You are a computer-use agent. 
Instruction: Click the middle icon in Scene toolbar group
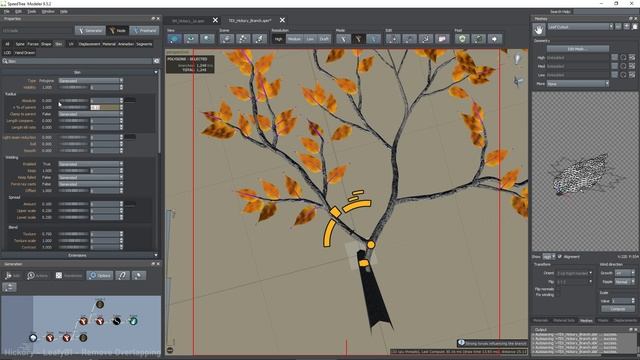point(243,39)
